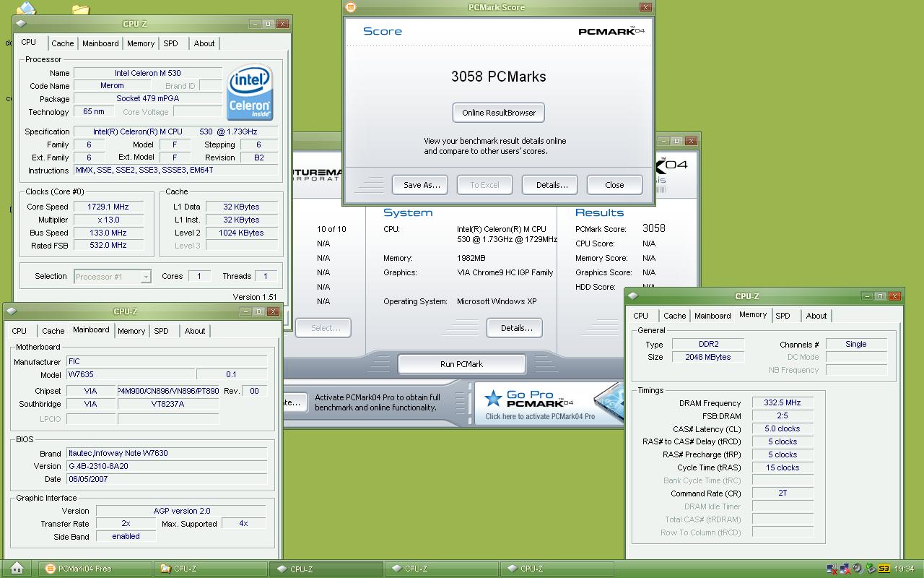Open the SPD tab in the bottom-left CPU-Z window

(161, 331)
